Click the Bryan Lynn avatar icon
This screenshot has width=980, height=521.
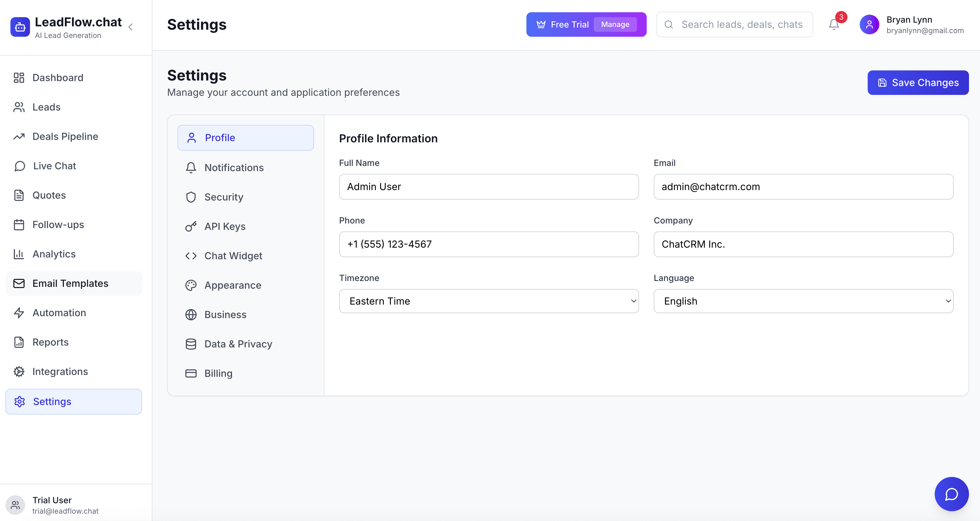point(869,25)
